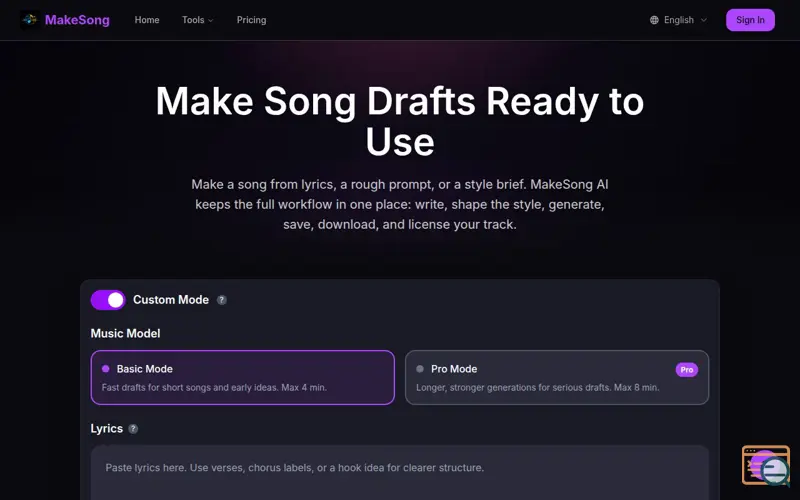
Task: Click 'Fast drafts for short songs' description
Action: pos(214,387)
